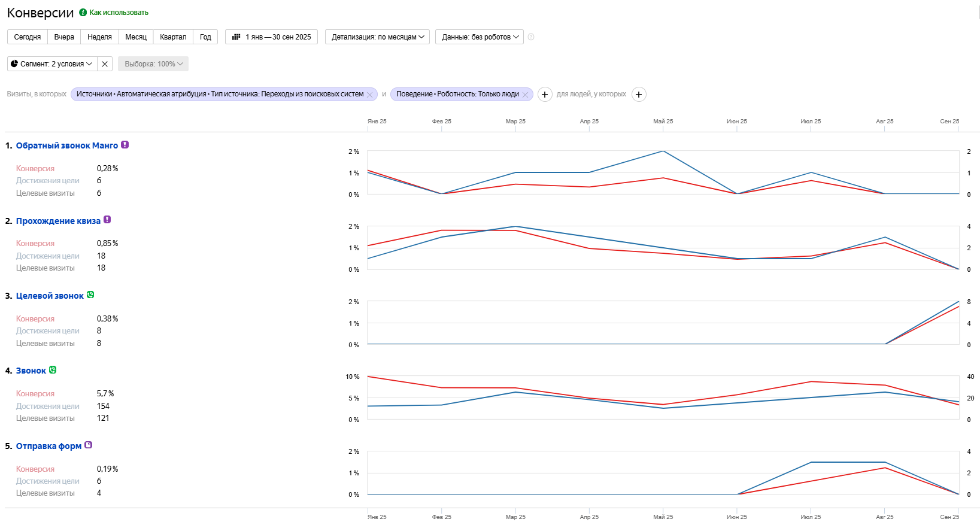Open the date range picker 1 янв — 30 сен 2025

[x=272, y=37]
